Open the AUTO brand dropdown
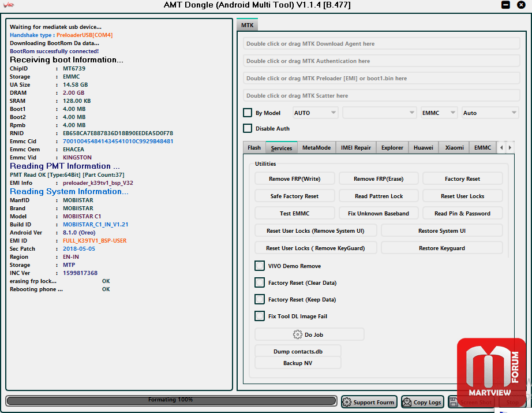Screen dimensions: 532x413 (315, 113)
